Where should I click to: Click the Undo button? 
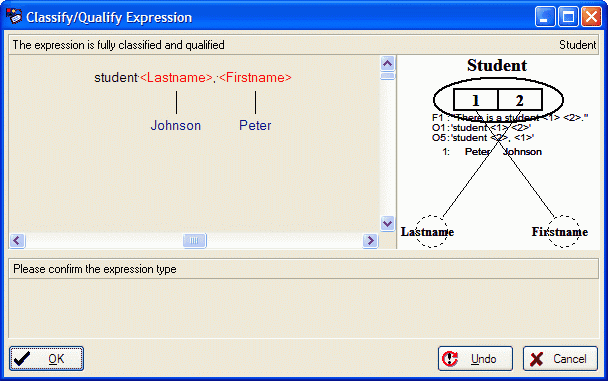pyautogui.click(x=475, y=359)
